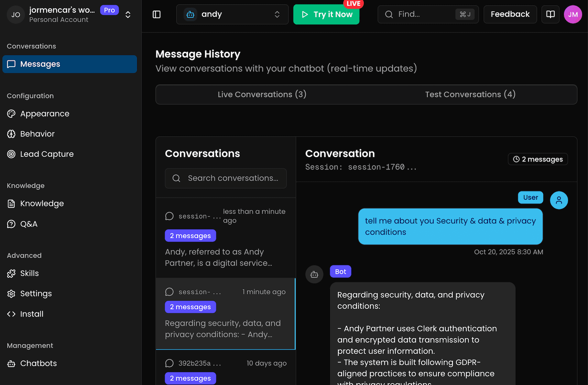Open the Install code page
588x385 pixels.
pos(32,314)
